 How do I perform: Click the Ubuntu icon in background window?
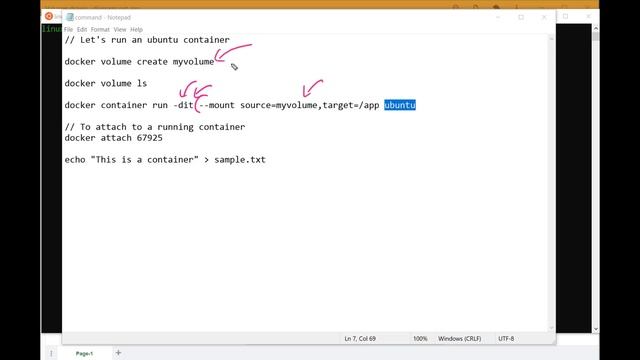coord(49,16)
